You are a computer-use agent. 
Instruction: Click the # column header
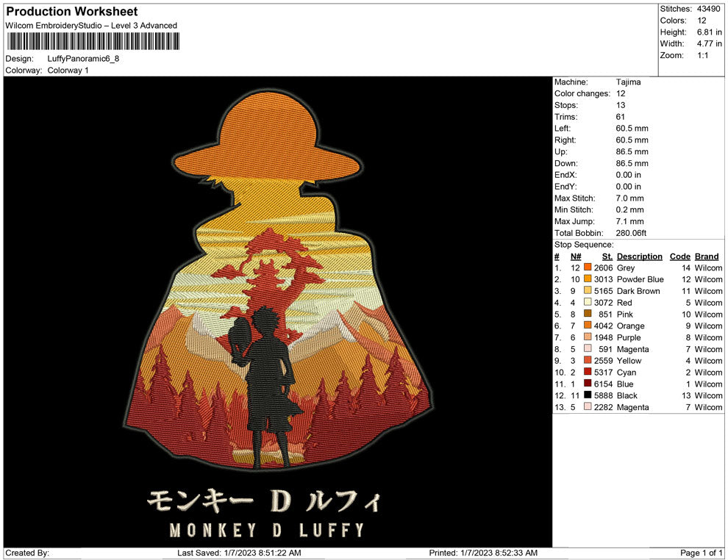pos(557,256)
